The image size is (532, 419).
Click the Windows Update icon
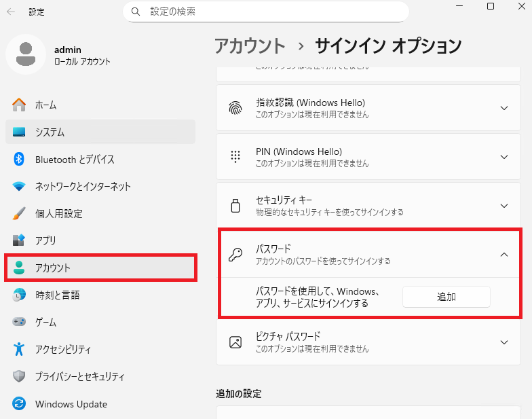[x=19, y=404]
